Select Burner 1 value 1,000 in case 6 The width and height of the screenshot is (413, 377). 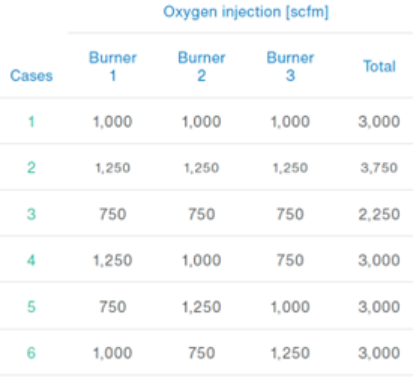click(113, 353)
